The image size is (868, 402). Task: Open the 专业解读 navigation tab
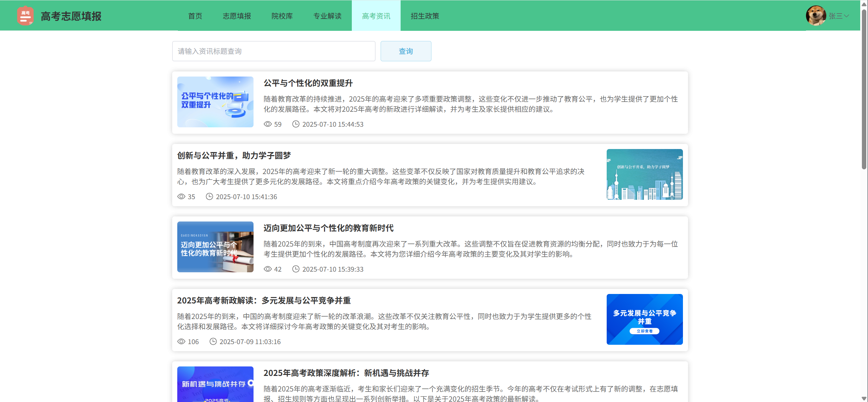tap(327, 16)
